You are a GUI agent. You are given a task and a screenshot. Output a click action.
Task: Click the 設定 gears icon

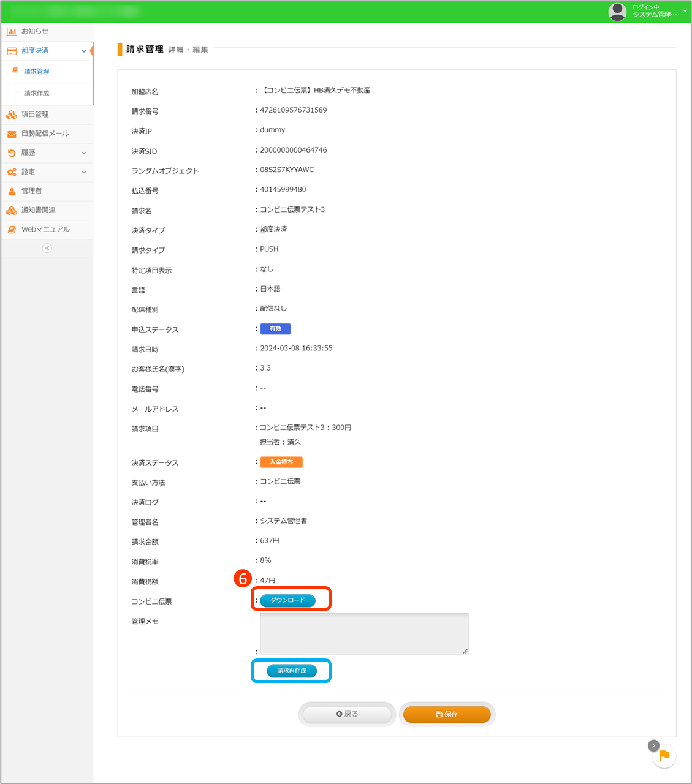click(12, 172)
